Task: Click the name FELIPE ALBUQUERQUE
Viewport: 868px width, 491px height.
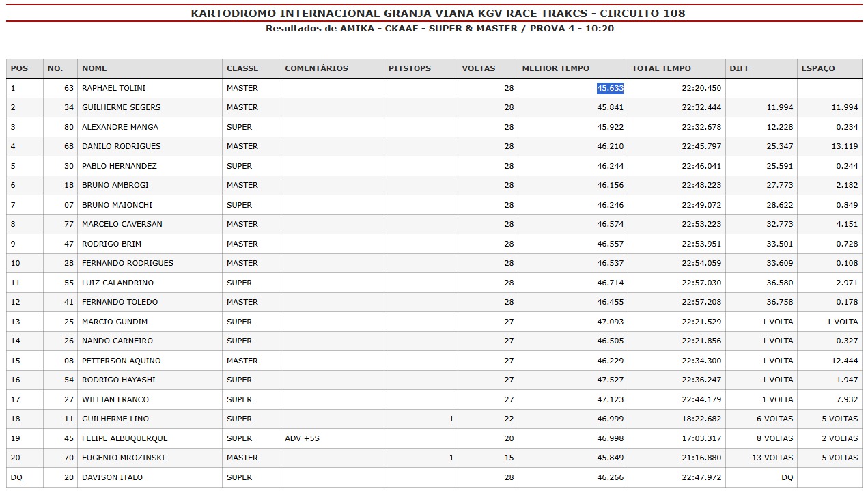Action: click(x=125, y=438)
